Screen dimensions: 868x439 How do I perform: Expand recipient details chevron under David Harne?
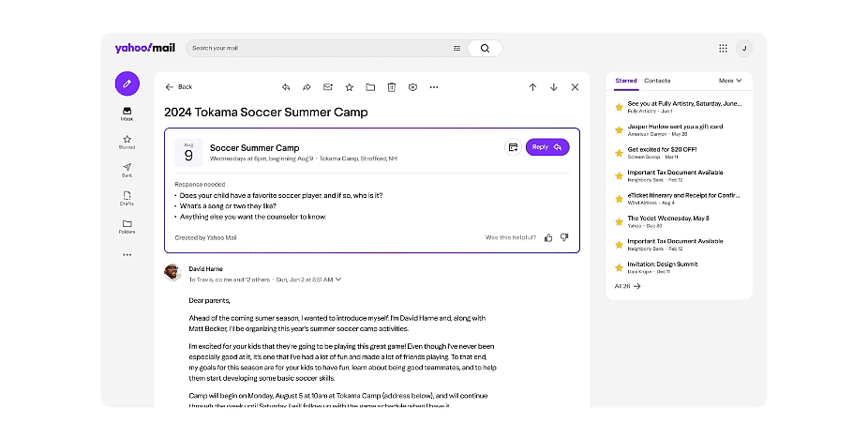click(338, 280)
